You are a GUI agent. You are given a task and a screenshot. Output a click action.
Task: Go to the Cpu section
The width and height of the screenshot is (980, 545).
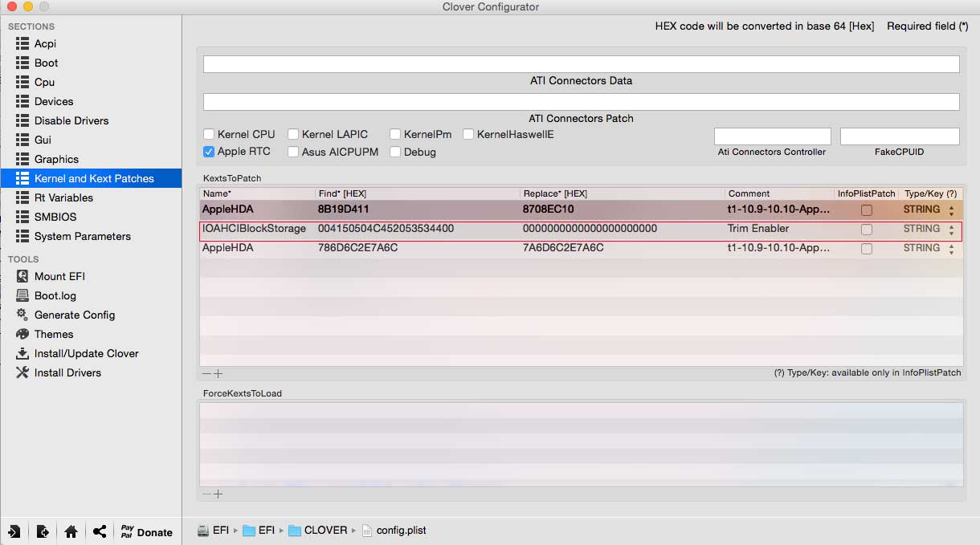[x=44, y=82]
